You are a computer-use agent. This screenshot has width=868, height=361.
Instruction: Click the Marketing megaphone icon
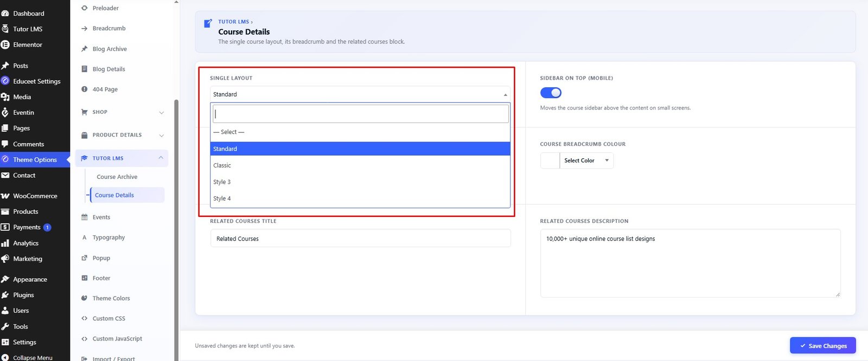[x=5, y=259]
